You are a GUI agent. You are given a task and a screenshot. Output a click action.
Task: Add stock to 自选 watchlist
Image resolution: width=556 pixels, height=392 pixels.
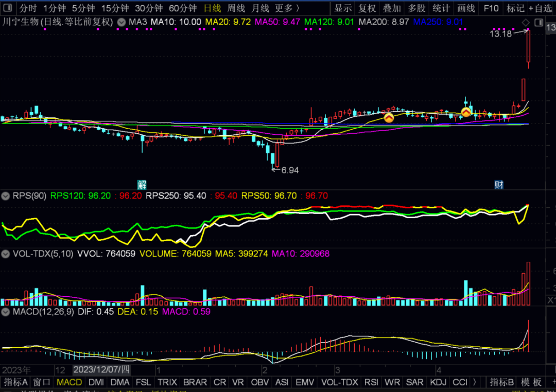pos(541,8)
